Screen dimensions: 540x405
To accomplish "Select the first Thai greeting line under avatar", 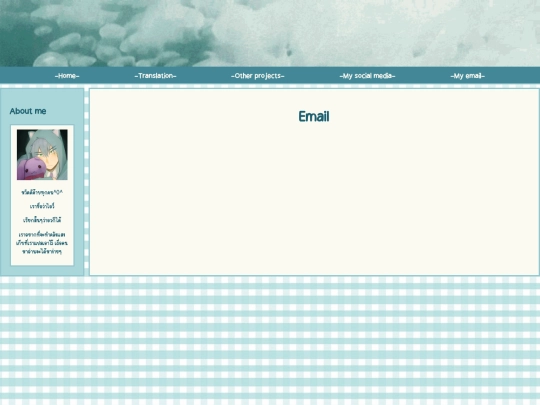I will (42, 193).
